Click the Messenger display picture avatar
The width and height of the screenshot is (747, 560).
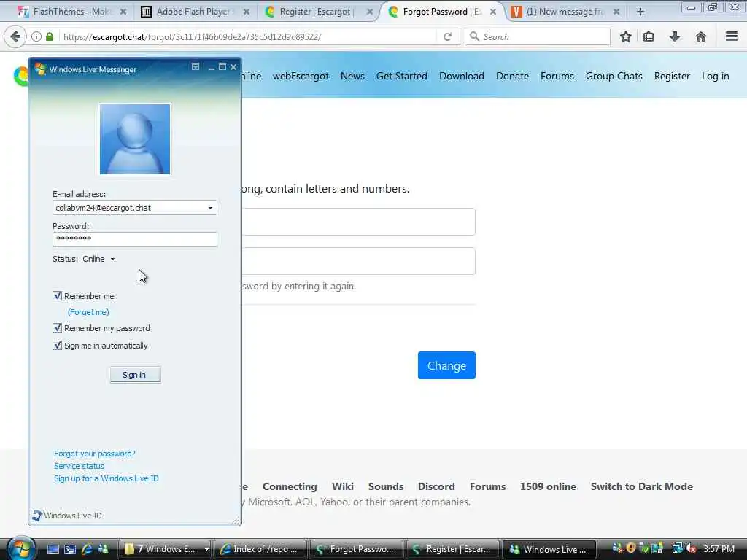135,139
